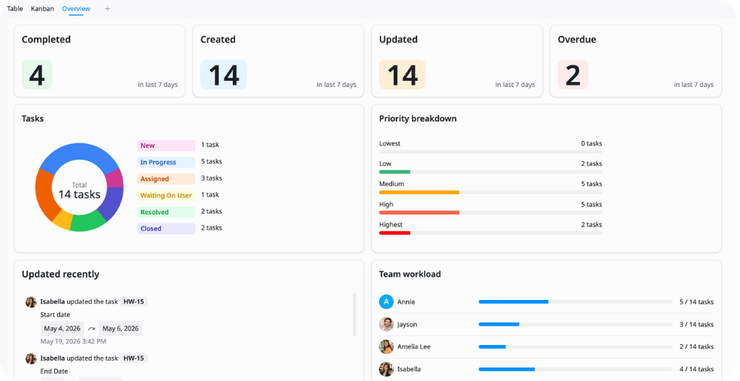Image resolution: width=740 pixels, height=381 pixels.
Task: Open first HW-15 task tag
Action: point(134,301)
